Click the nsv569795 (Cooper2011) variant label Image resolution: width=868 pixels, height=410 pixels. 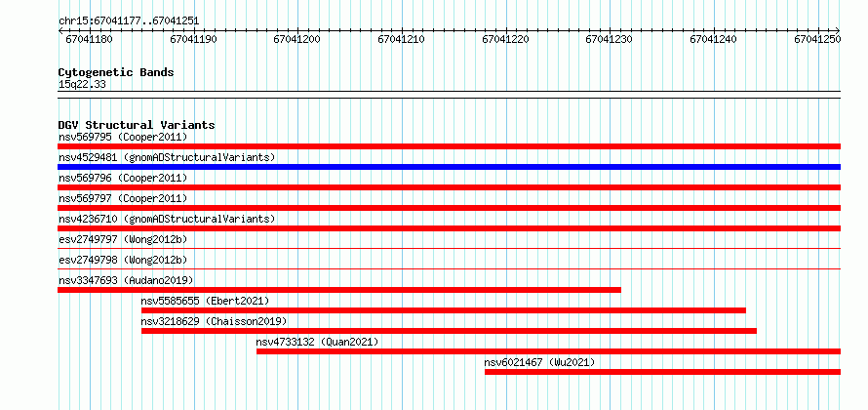click(x=123, y=137)
